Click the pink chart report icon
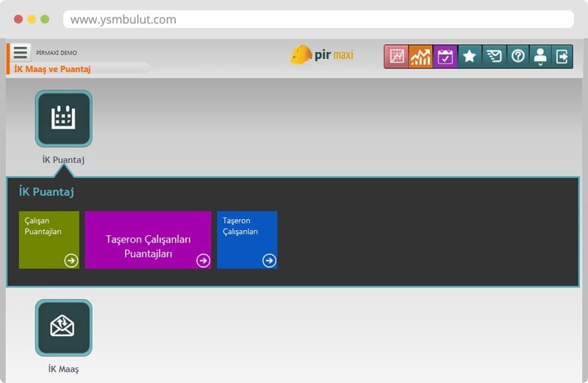 [397, 57]
